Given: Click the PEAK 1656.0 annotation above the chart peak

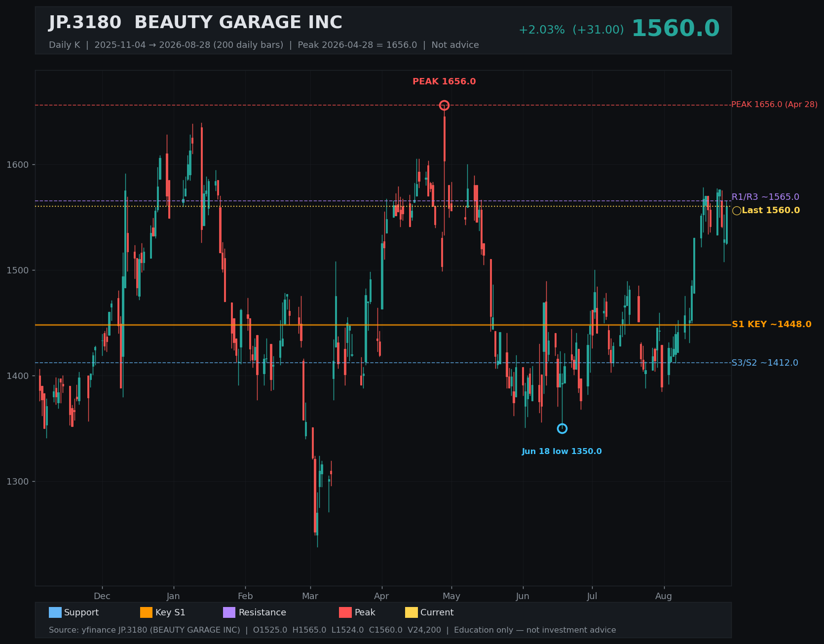Looking at the screenshot, I should point(444,81).
